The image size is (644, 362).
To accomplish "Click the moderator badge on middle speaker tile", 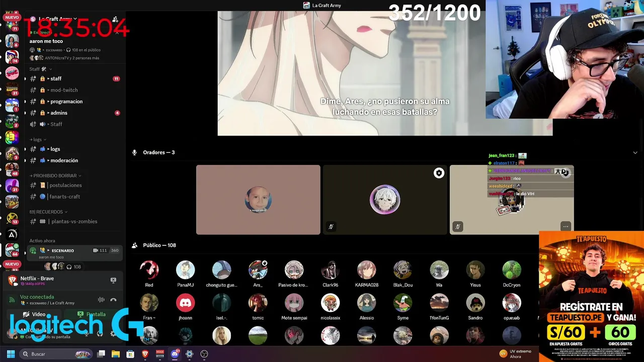I will [439, 173].
